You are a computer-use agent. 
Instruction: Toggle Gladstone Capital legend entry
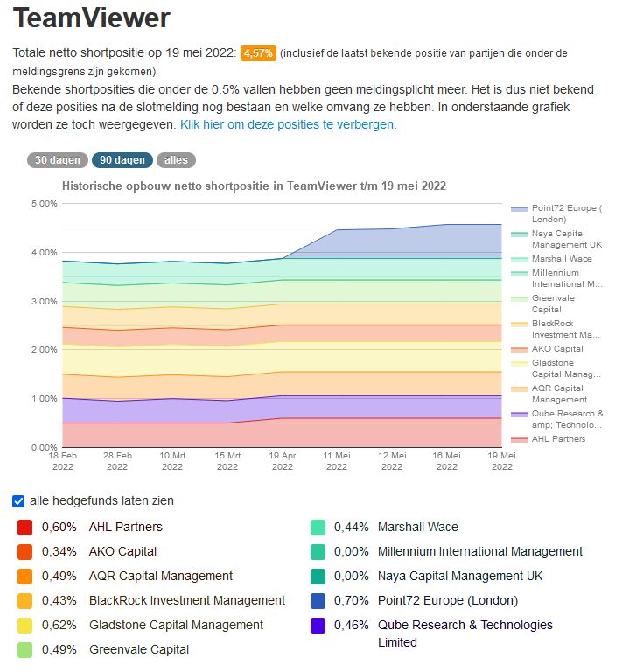[x=556, y=368]
